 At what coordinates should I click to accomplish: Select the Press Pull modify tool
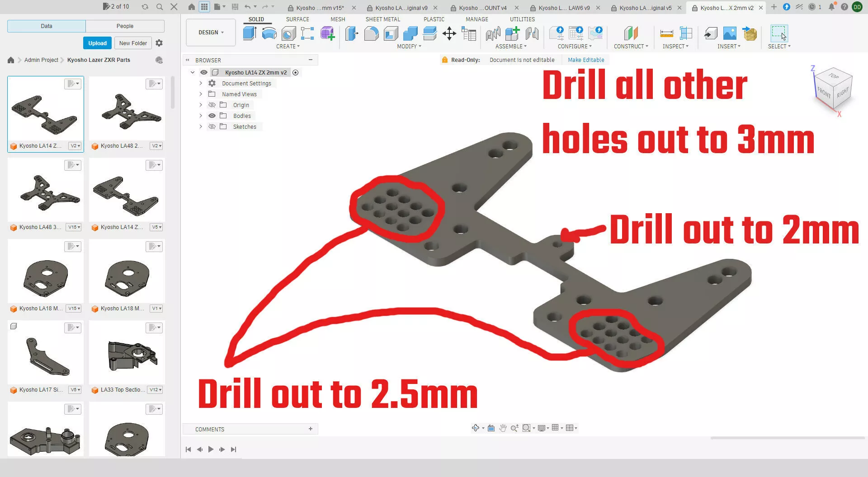tap(352, 33)
